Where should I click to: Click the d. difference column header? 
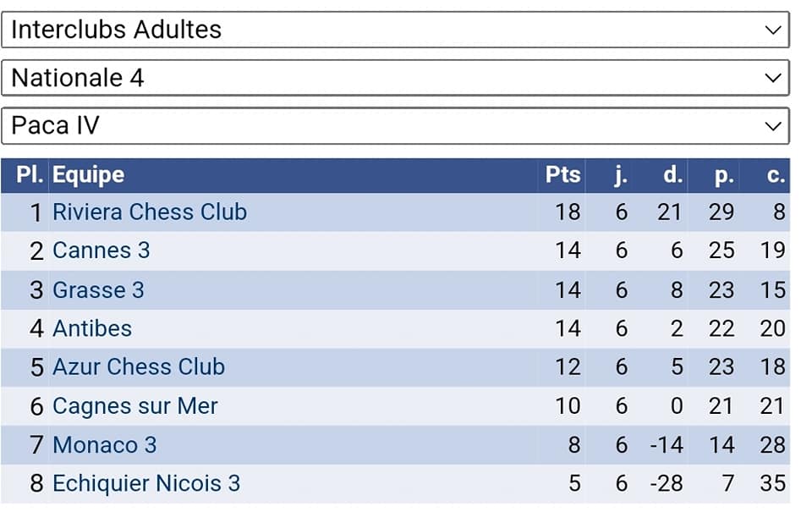[x=672, y=175]
